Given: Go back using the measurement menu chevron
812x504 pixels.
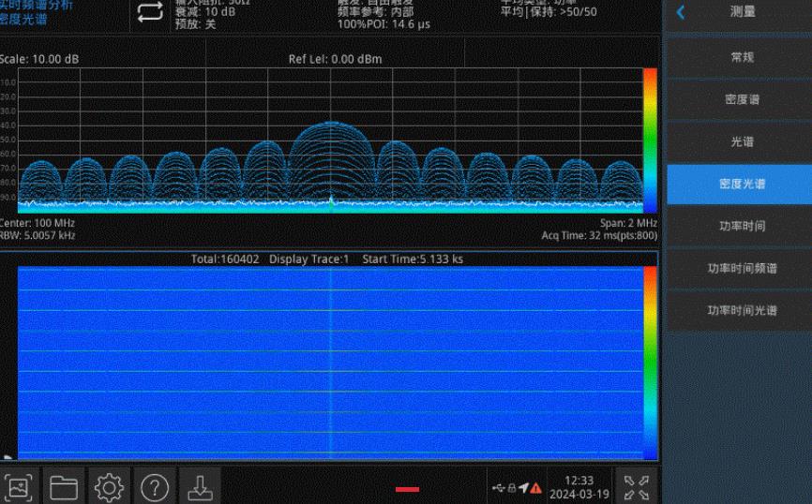Looking at the screenshot, I should point(682,13).
